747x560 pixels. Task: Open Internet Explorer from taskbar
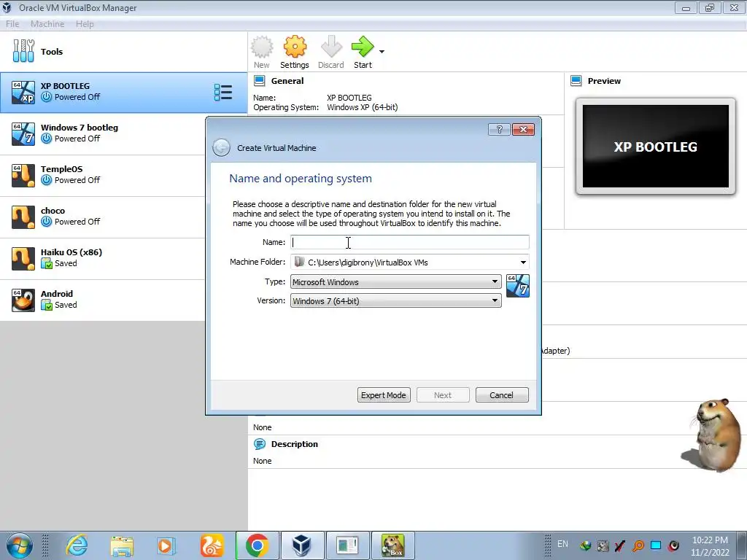pos(77,545)
